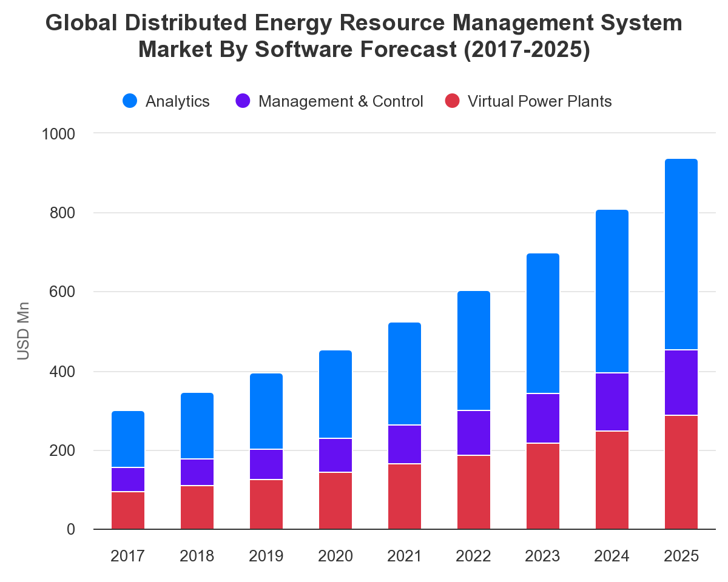This screenshot has width=728, height=582.
Task: Select the purple 2022 Management & Control segment
Action: (x=474, y=433)
